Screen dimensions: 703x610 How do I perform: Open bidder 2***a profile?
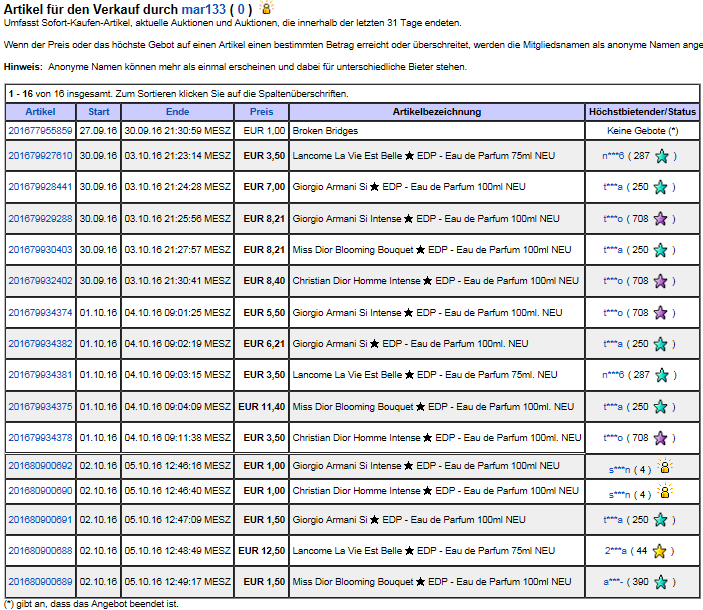(615, 550)
